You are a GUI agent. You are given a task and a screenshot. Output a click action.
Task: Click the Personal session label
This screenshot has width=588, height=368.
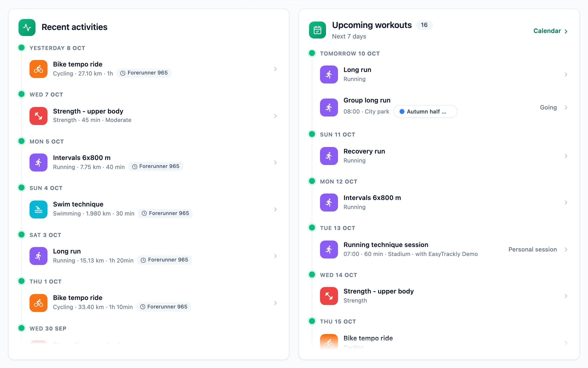[x=532, y=249]
